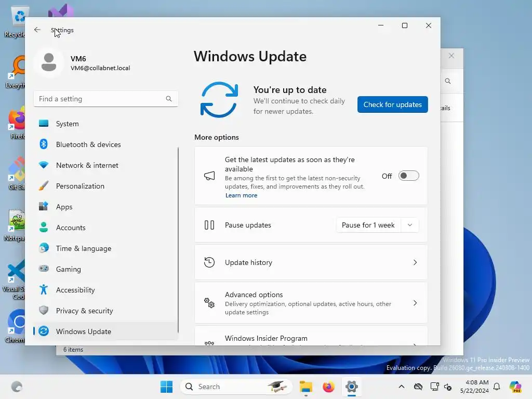This screenshot has width=532, height=399.
Task: Click the megaphone icon for latest updates
Action: [209, 176]
